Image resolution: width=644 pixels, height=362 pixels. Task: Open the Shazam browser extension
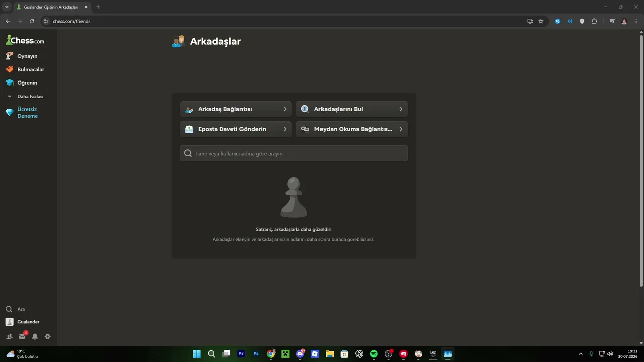[557, 21]
